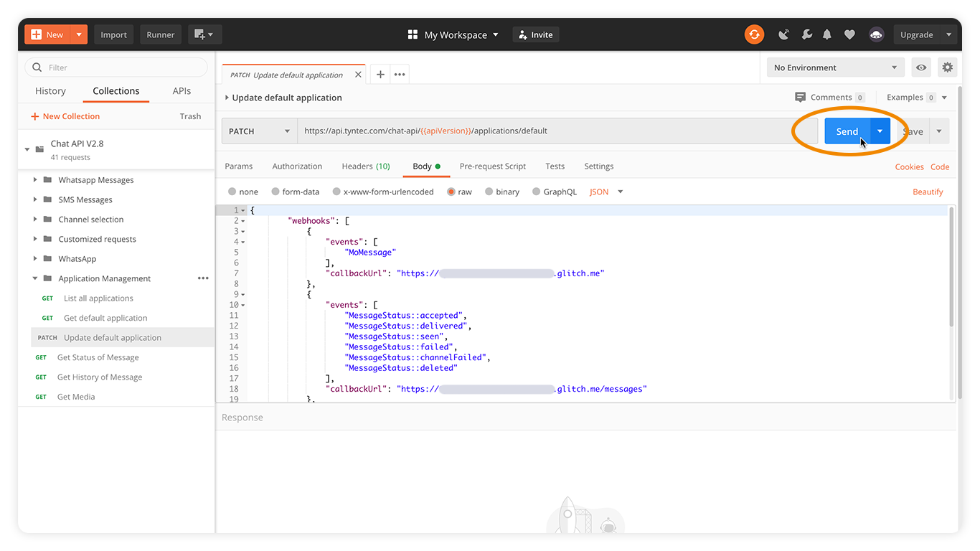Open manage environments gear icon
Image resolution: width=980 pixels, height=551 pixels.
948,67
